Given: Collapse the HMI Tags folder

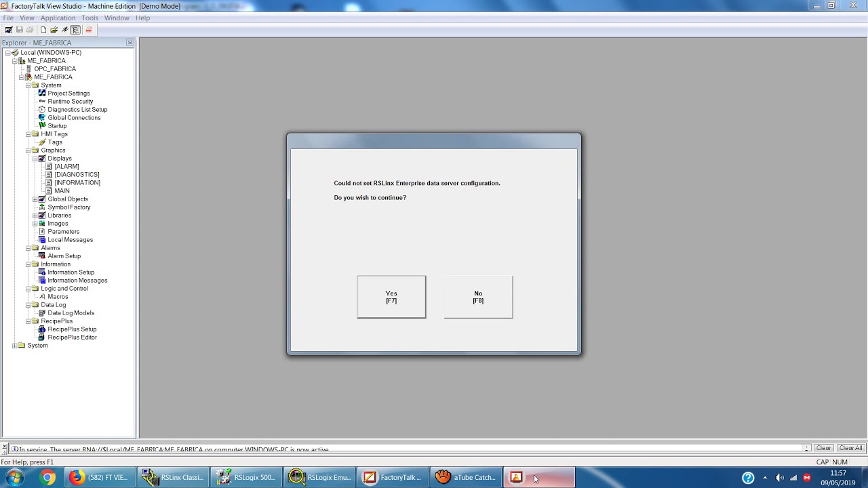Looking at the screenshot, I should 28,134.
